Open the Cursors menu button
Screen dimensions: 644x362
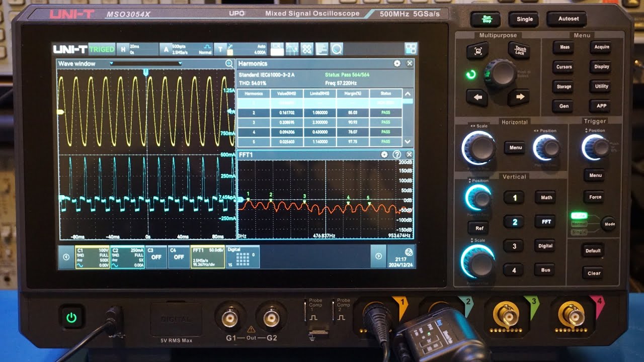[x=564, y=67]
